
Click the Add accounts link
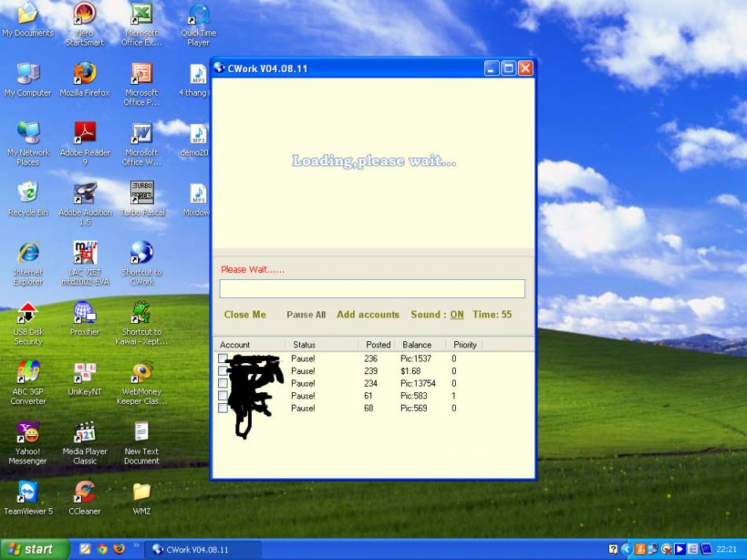coord(368,315)
